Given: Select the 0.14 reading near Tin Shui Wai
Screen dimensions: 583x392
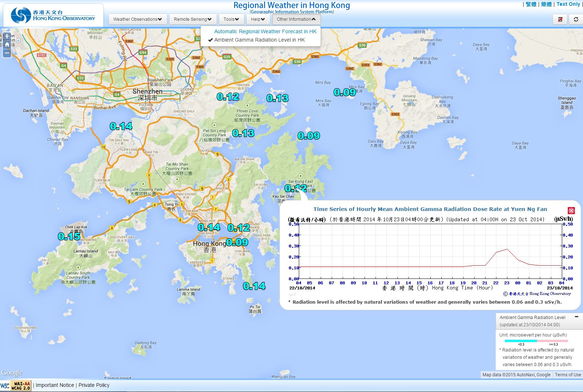Looking at the screenshot, I should pos(121,126).
